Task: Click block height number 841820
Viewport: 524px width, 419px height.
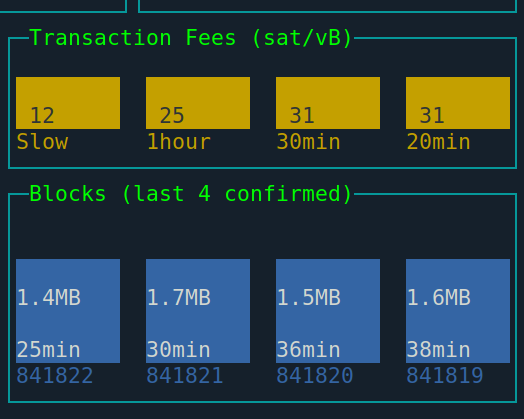Action: [315, 375]
